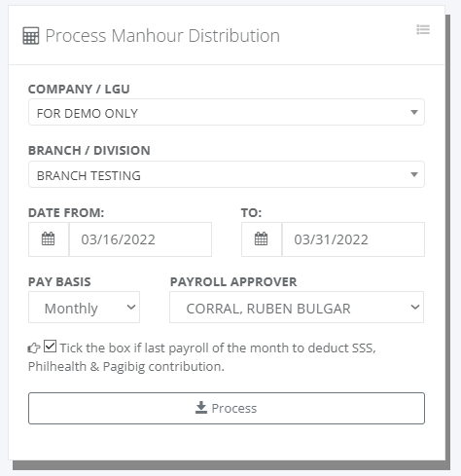Click the thumbs-up pointing hand icon
This screenshot has height=476, width=461.
pyautogui.click(x=34, y=348)
